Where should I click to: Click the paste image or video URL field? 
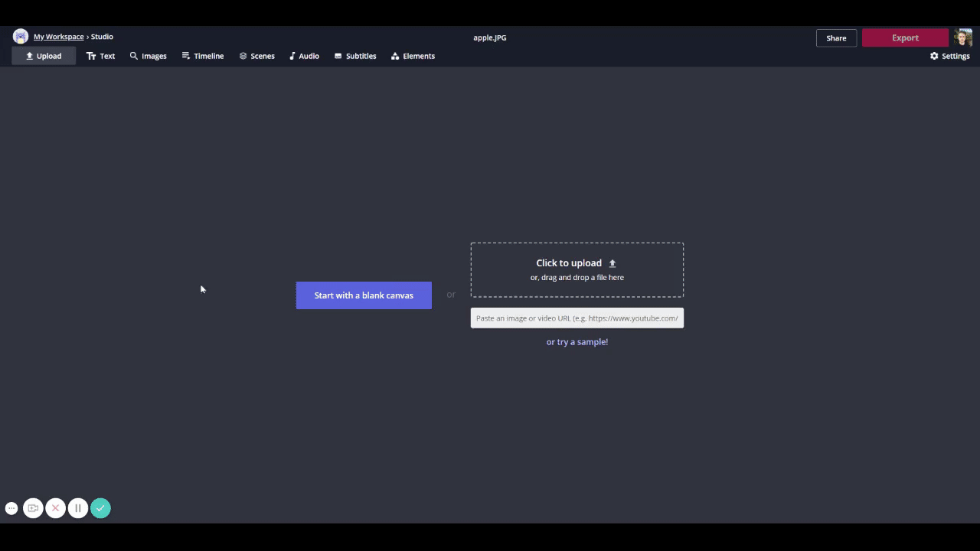tap(577, 318)
